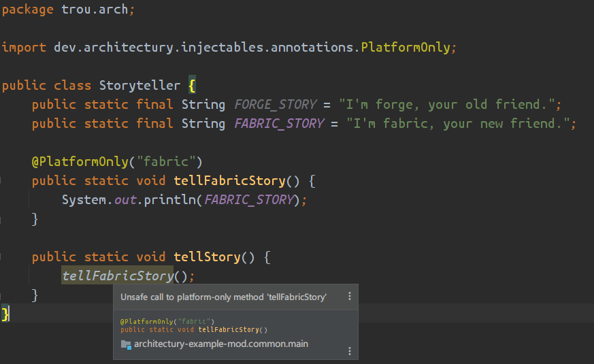The width and height of the screenshot is (594, 364).
Task: Select the FORGE_STORY constant name
Action: coord(275,105)
